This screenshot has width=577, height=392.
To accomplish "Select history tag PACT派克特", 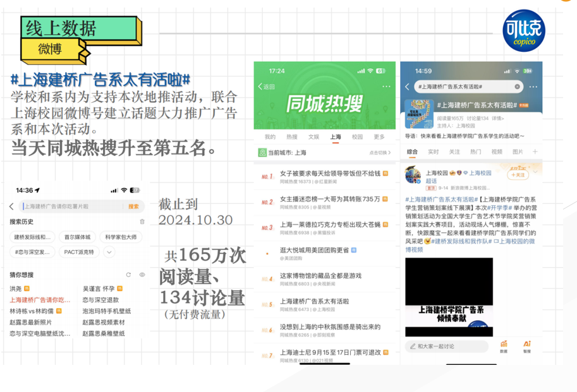I will 79,252.
